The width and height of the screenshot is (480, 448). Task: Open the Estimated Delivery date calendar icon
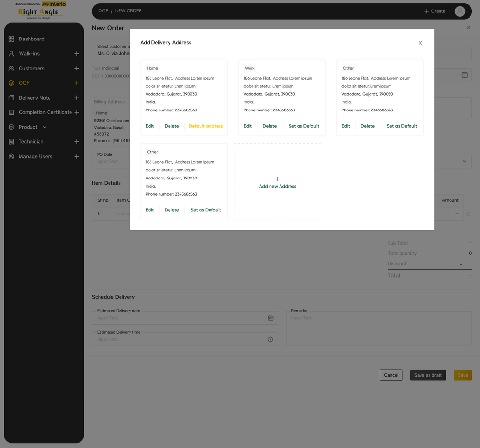coord(270,318)
